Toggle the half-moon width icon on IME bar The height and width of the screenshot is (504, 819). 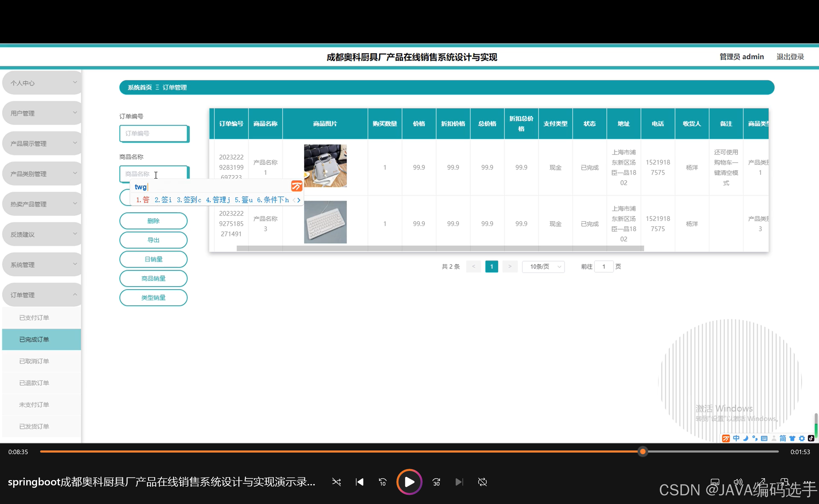[746, 438]
